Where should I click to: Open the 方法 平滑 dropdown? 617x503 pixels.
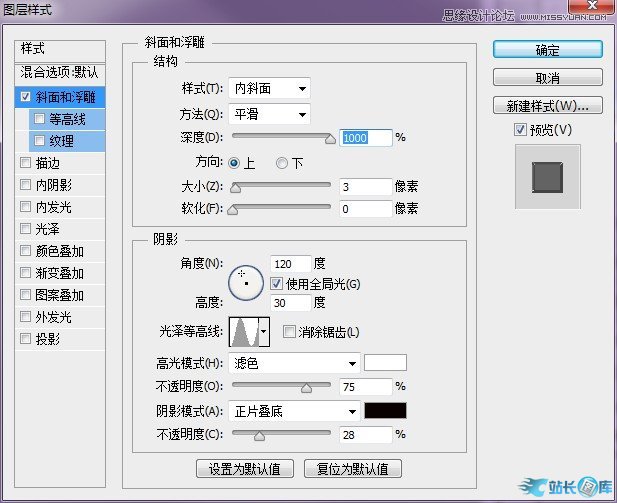click(269, 114)
